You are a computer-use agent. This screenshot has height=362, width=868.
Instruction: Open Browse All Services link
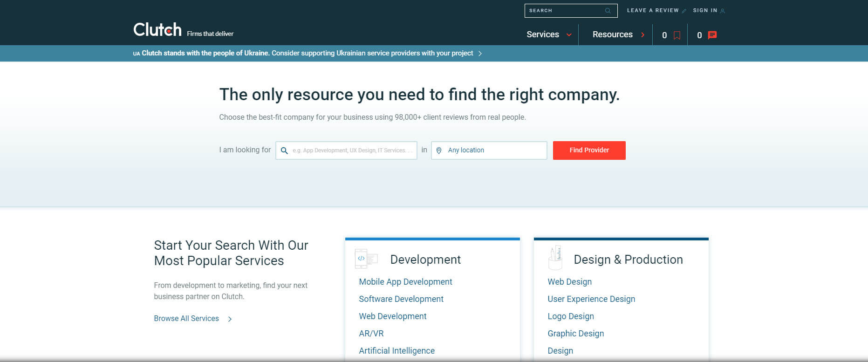tap(186, 319)
